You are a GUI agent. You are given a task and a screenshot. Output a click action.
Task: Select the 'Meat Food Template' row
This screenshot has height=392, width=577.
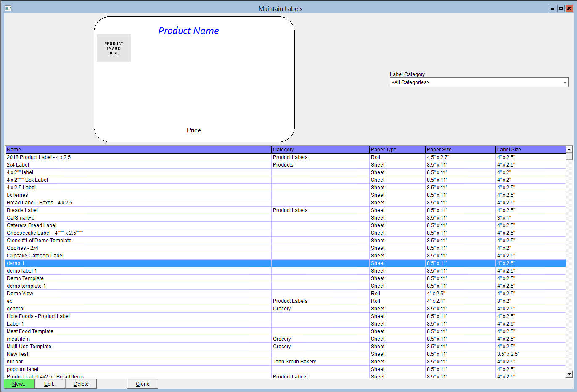pos(286,331)
